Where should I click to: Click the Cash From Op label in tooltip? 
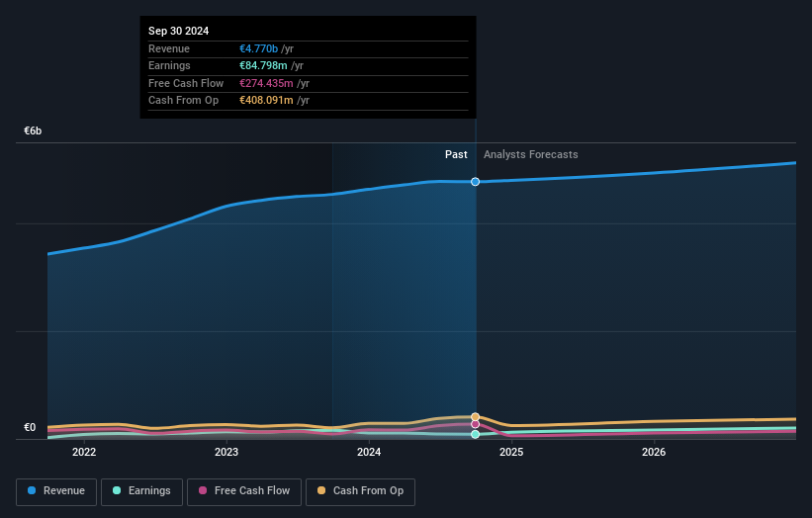[183, 101]
